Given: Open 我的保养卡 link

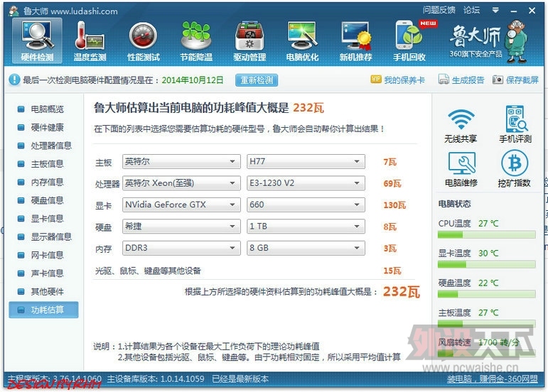Looking at the screenshot, I should (404, 80).
